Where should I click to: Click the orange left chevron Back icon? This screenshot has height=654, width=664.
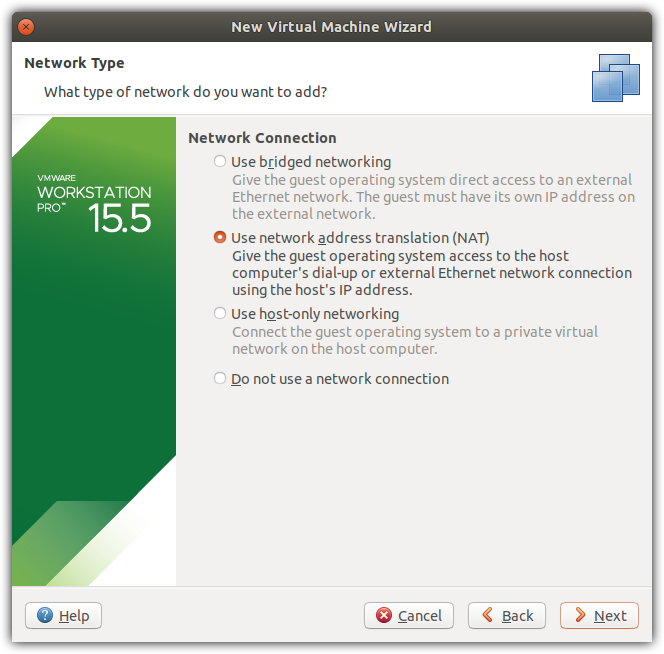(x=487, y=615)
